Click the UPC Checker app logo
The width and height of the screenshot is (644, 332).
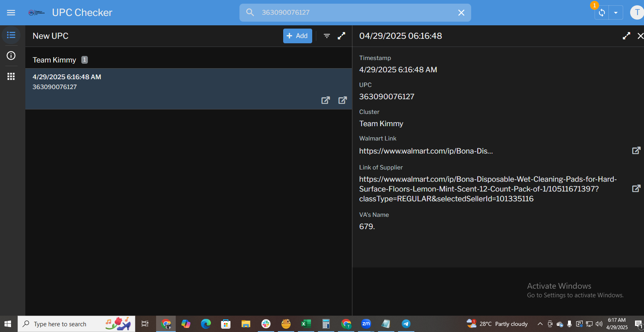coord(36,13)
